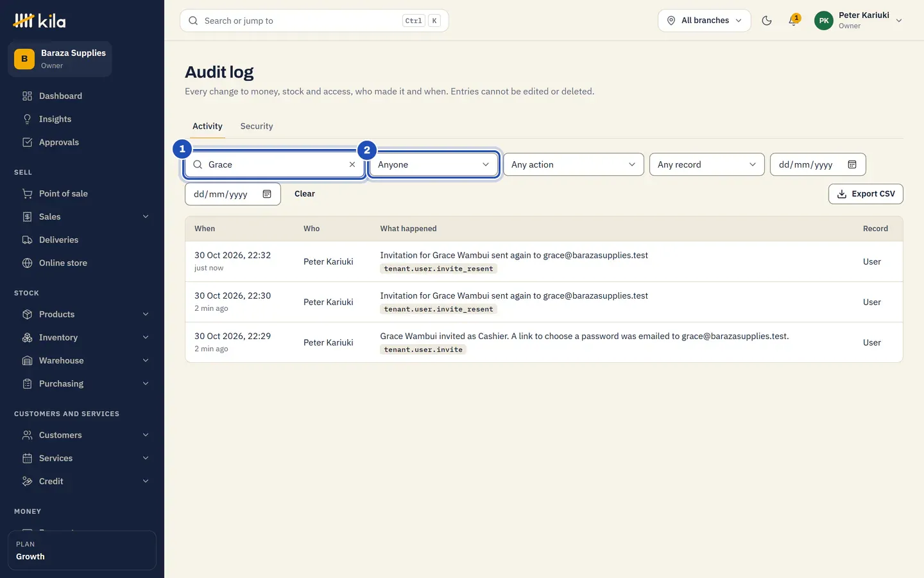Expand the Credit submenu
Viewport: 924px width, 578px height.
146,481
